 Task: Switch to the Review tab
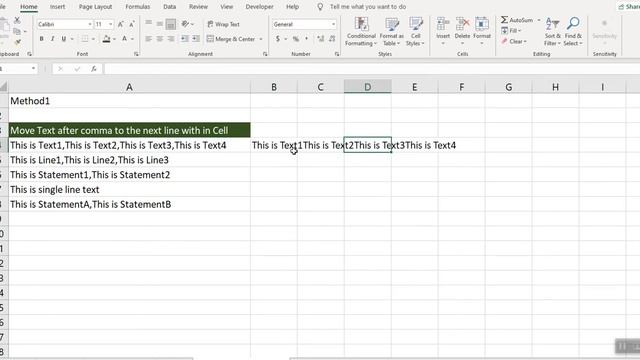(198, 7)
